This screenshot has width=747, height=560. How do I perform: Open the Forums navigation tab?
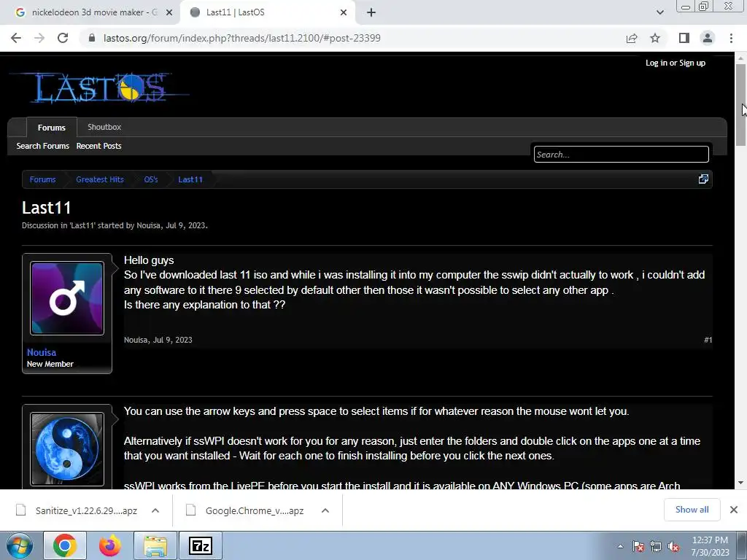coord(52,128)
